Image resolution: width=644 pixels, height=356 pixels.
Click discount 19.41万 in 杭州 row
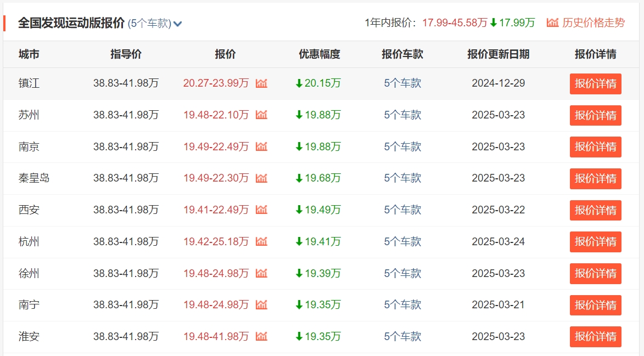[x=318, y=241]
